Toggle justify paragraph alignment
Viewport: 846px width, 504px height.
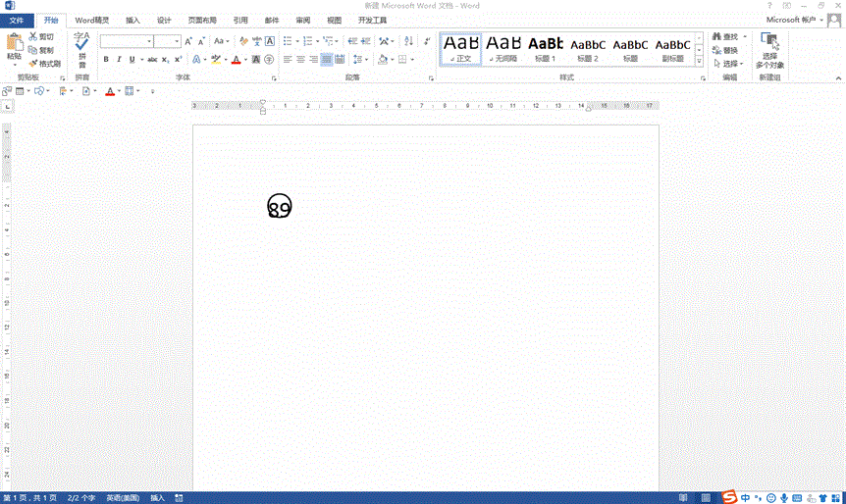tap(327, 60)
